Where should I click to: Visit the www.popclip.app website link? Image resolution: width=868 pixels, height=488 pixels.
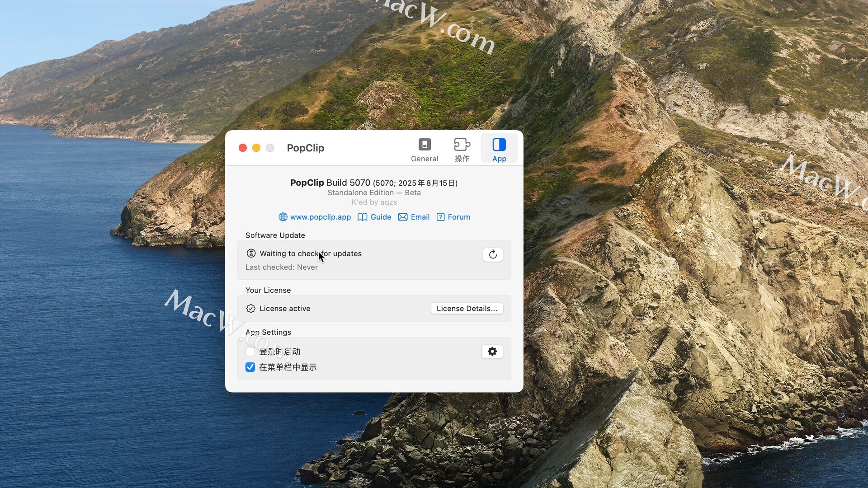[320, 217]
